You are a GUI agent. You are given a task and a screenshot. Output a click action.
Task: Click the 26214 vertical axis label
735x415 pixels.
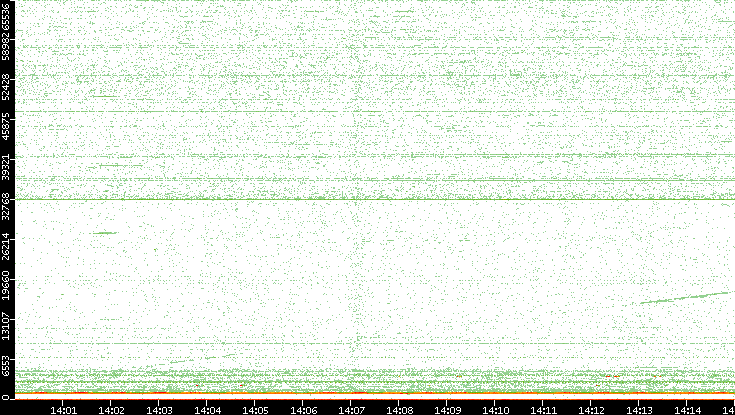(x=5, y=247)
